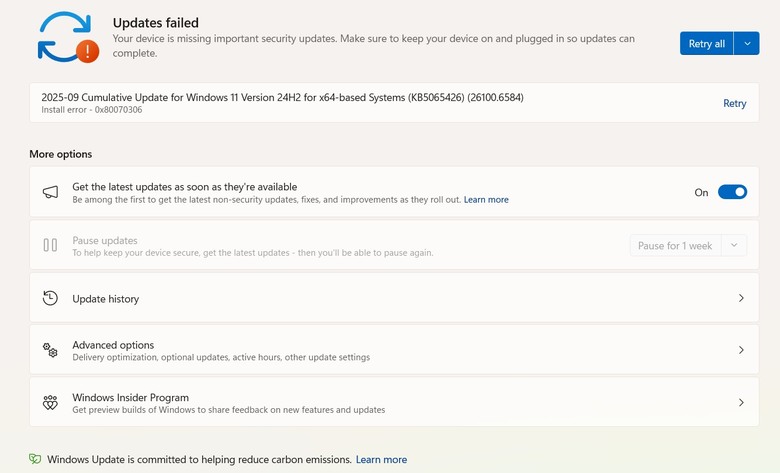The width and height of the screenshot is (780, 473).
Task: Click the Retry all button
Action: 706,44
